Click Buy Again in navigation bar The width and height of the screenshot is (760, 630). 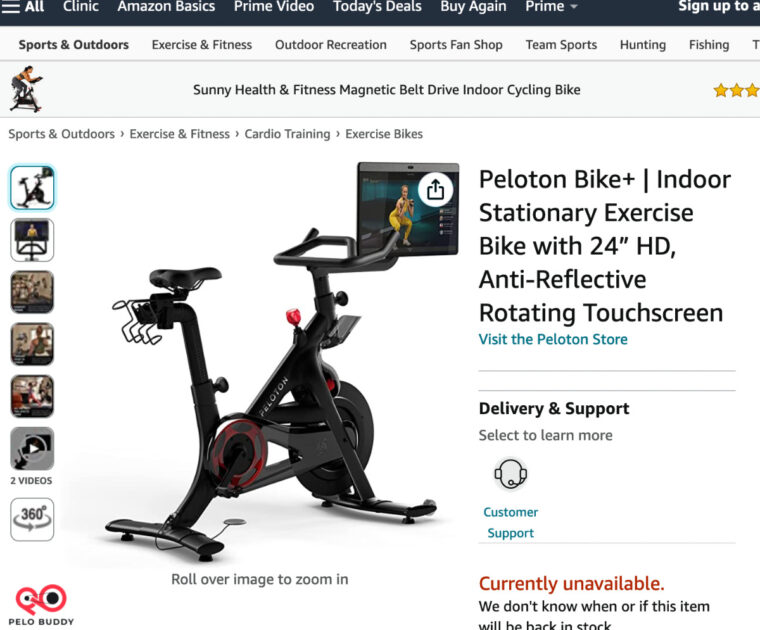473,7
